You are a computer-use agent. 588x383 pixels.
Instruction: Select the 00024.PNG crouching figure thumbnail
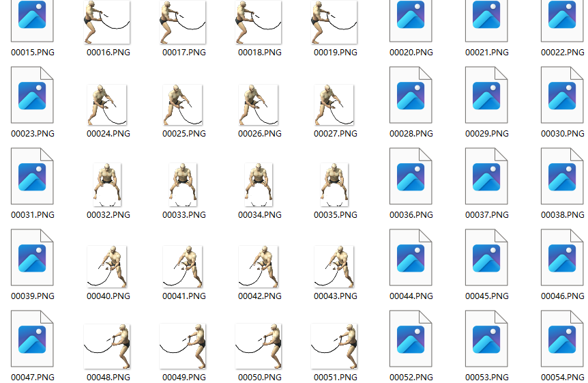pyautogui.click(x=107, y=104)
